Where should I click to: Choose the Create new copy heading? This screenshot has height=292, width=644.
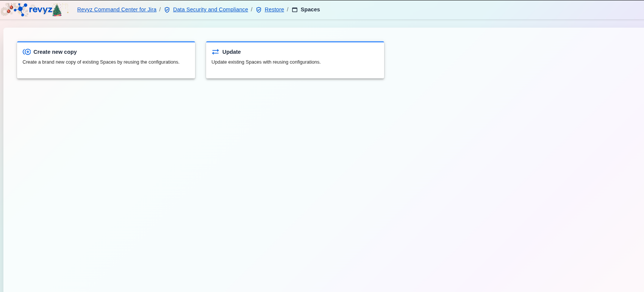coord(55,52)
